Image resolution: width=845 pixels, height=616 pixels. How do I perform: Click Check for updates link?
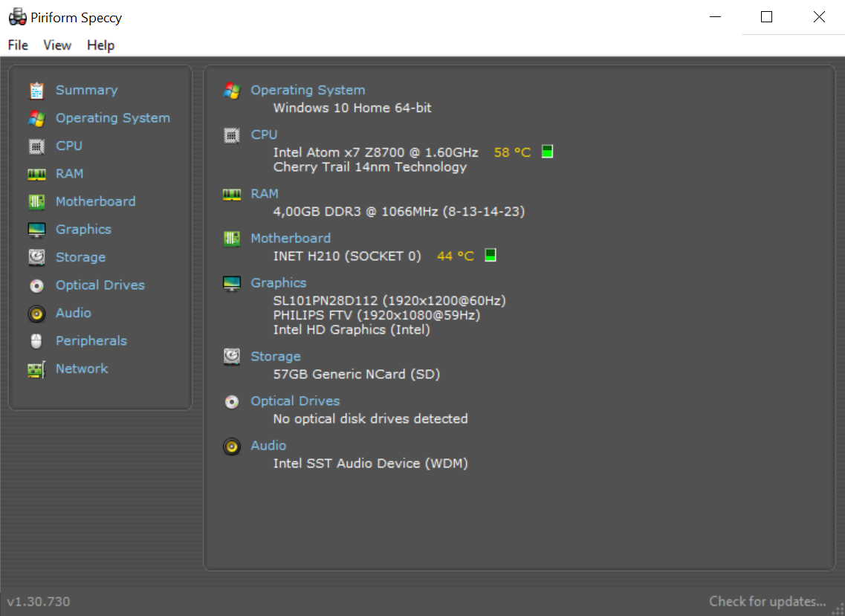click(x=768, y=601)
